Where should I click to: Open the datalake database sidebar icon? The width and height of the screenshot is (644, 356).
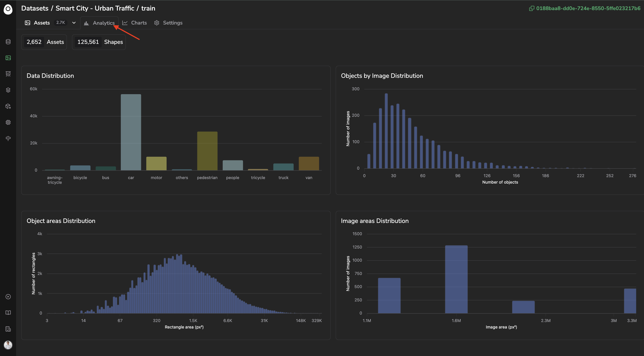pos(8,42)
